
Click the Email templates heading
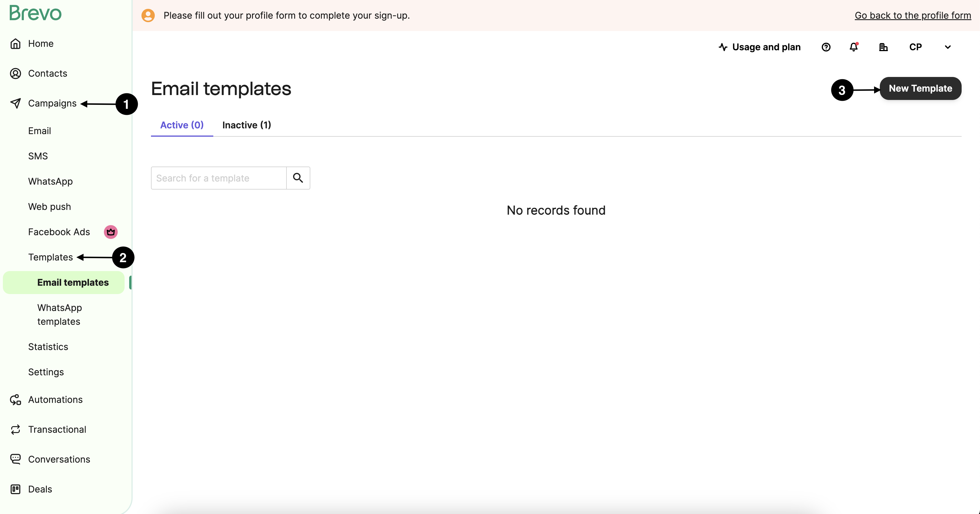coord(221,89)
